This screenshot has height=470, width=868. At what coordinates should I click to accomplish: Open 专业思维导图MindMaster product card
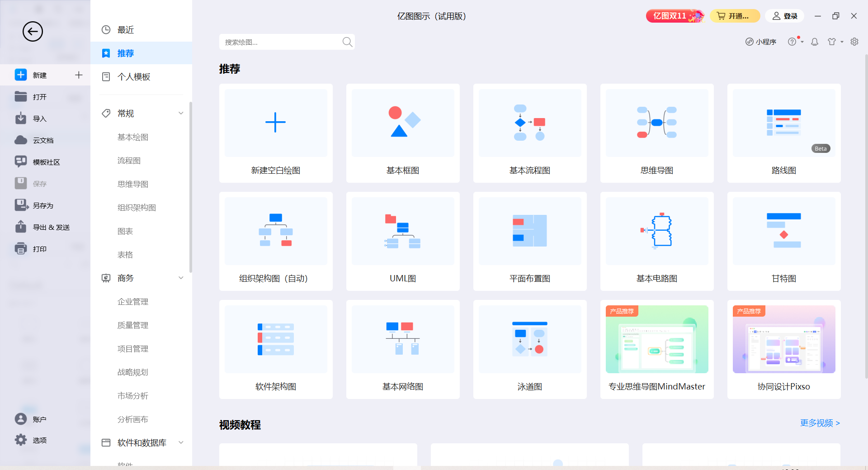tap(657, 349)
